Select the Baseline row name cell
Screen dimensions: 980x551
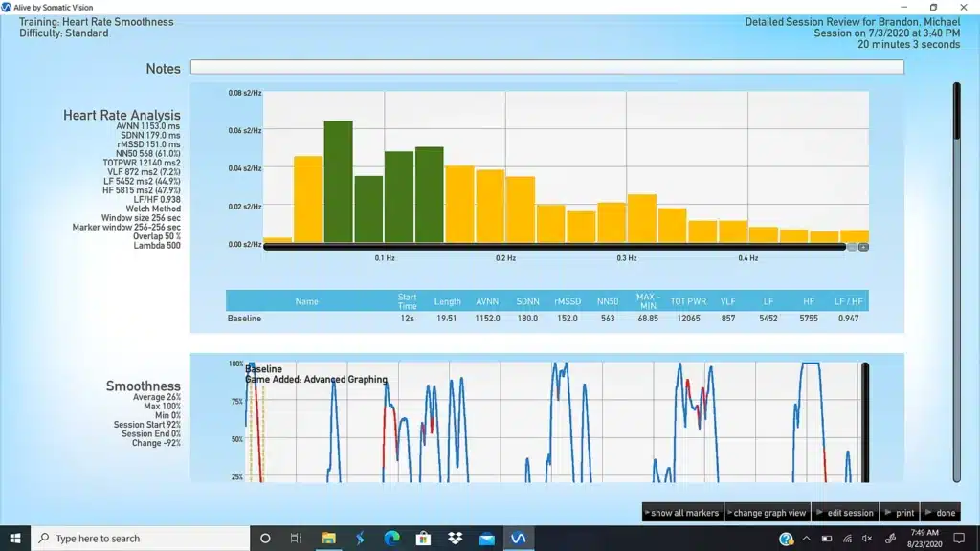244,319
